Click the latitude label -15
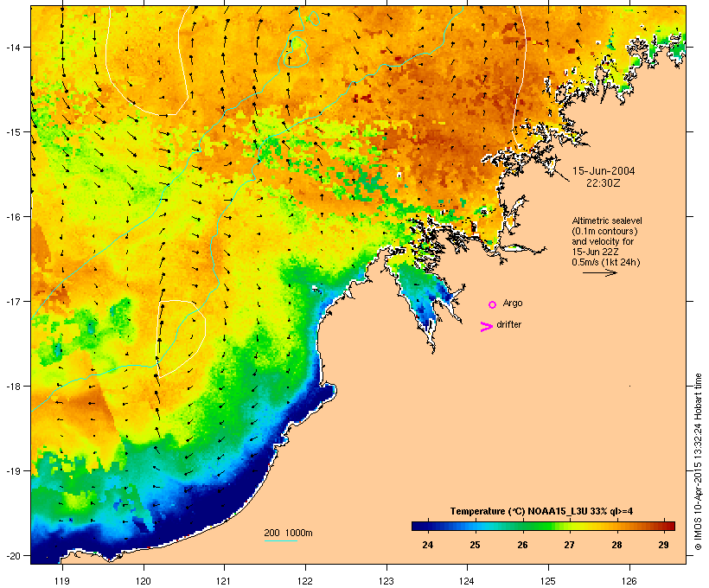This screenshot has height=588, width=709. tap(12, 132)
